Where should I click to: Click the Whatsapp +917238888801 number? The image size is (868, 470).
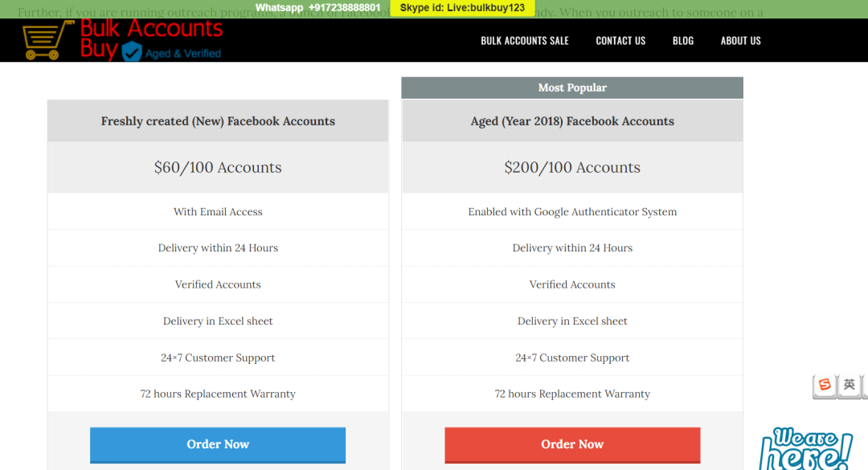[x=317, y=8]
